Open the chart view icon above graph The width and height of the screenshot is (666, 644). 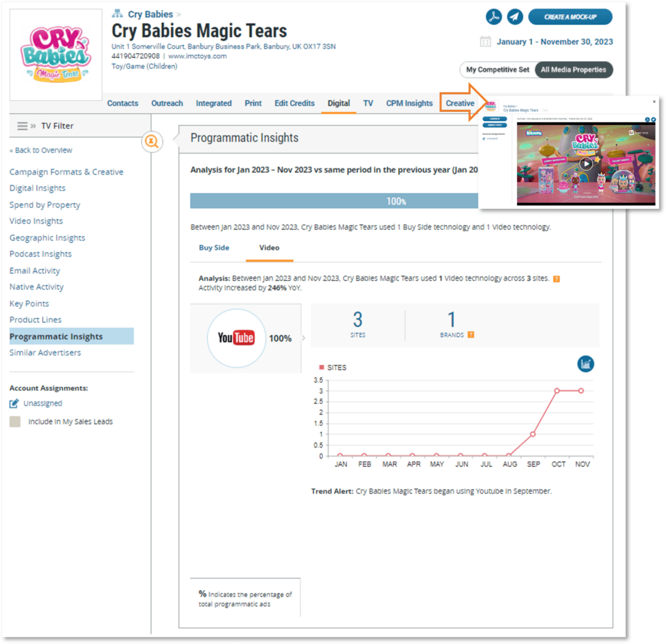pyautogui.click(x=585, y=364)
